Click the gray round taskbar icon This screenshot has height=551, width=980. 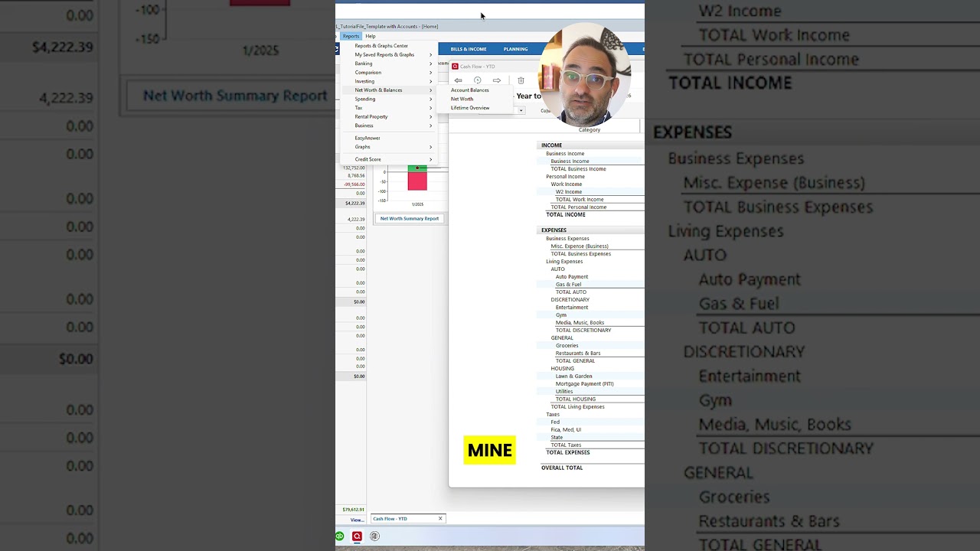(x=374, y=536)
